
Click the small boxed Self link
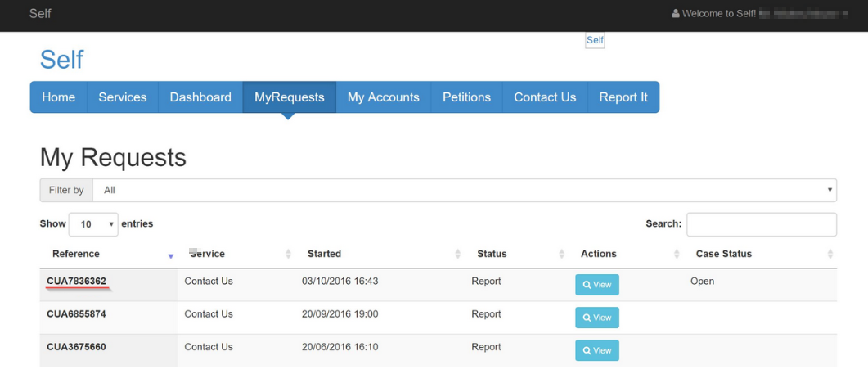click(595, 40)
